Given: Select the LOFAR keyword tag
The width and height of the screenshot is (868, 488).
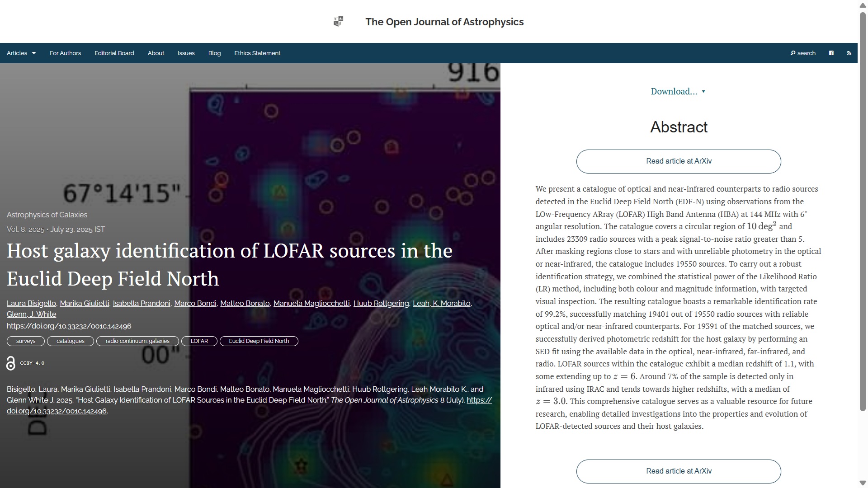Looking at the screenshot, I should 199,341.
